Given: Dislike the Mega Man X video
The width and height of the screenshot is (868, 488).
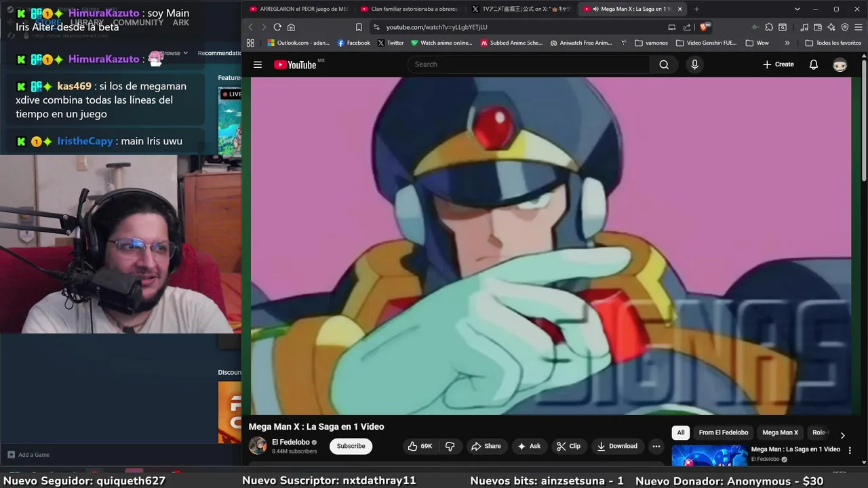Looking at the screenshot, I should (450, 446).
